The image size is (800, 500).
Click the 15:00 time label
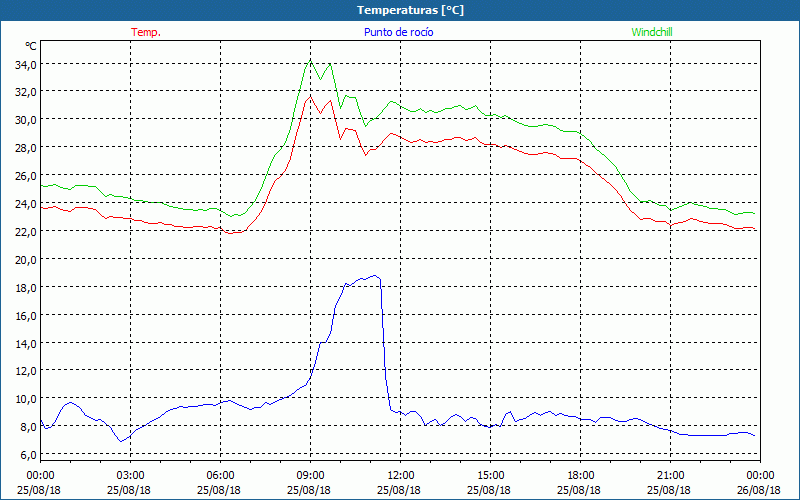click(x=491, y=475)
